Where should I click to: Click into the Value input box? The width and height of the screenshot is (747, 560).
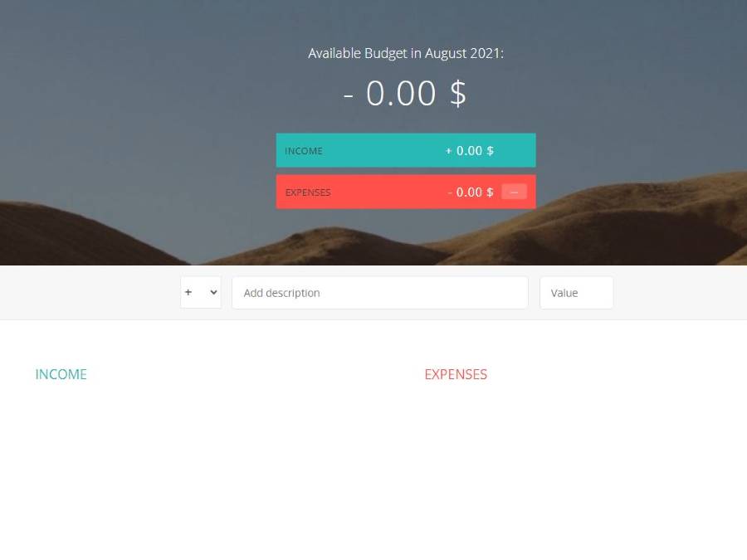[x=576, y=293]
